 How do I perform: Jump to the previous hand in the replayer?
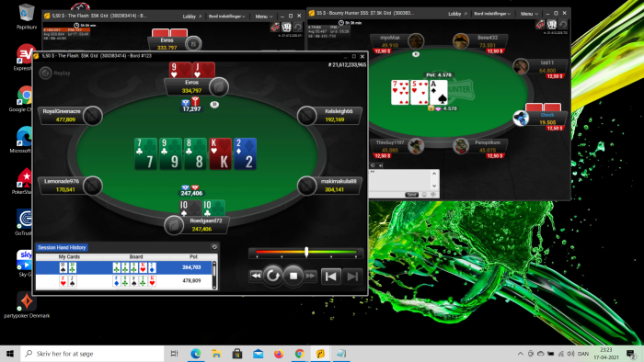tap(330, 277)
